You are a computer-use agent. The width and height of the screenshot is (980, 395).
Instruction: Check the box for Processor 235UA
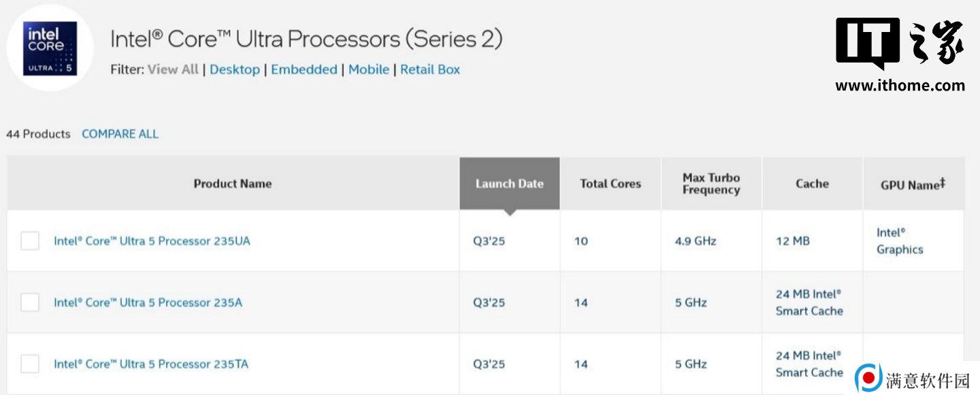coord(30,241)
